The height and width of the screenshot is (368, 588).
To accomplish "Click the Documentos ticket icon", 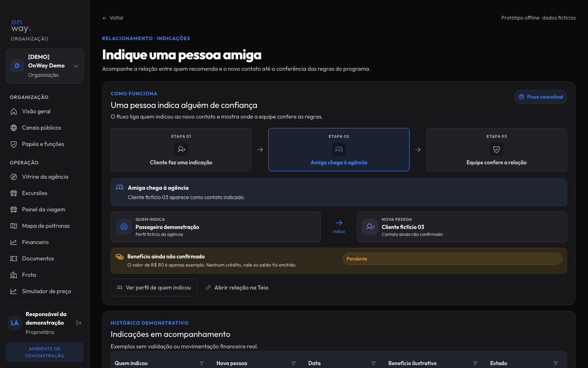I will [x=13, y=258].
